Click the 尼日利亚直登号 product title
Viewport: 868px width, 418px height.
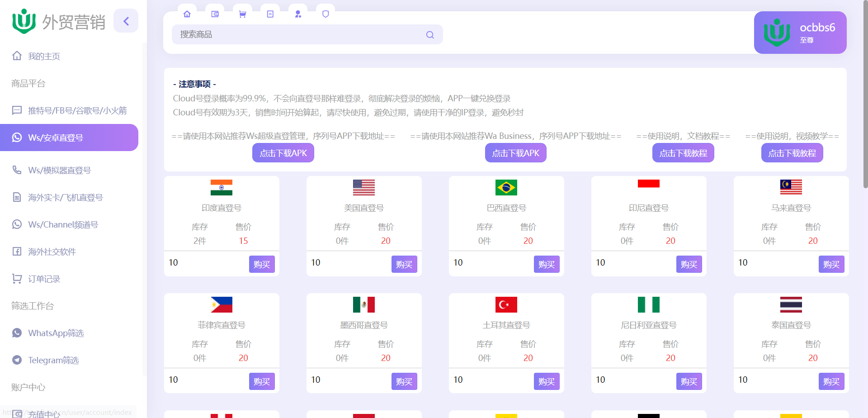click(649, 325)
